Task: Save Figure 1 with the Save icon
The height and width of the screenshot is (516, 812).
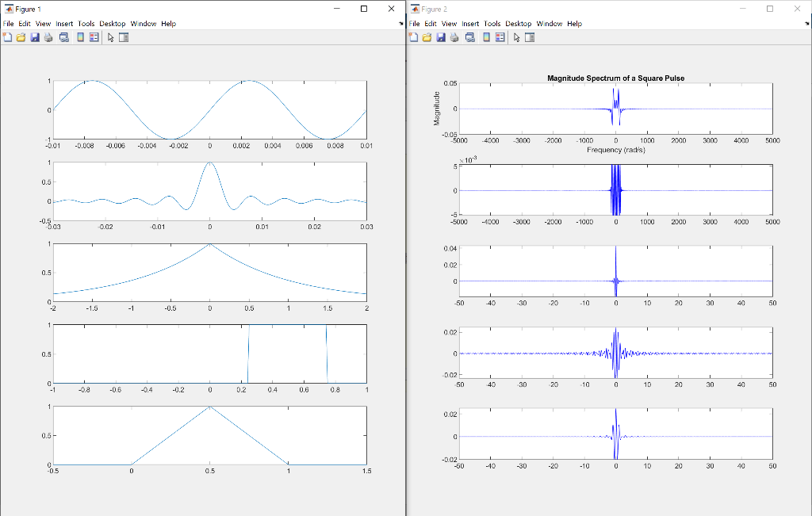Action: 35,37
